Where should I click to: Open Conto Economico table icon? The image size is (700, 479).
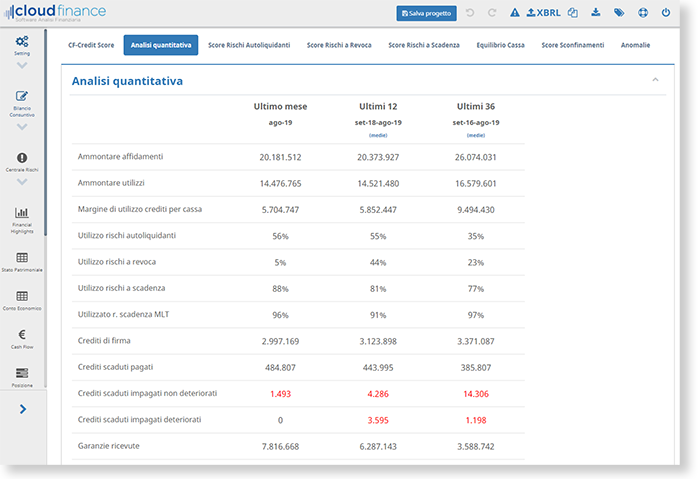22,296
